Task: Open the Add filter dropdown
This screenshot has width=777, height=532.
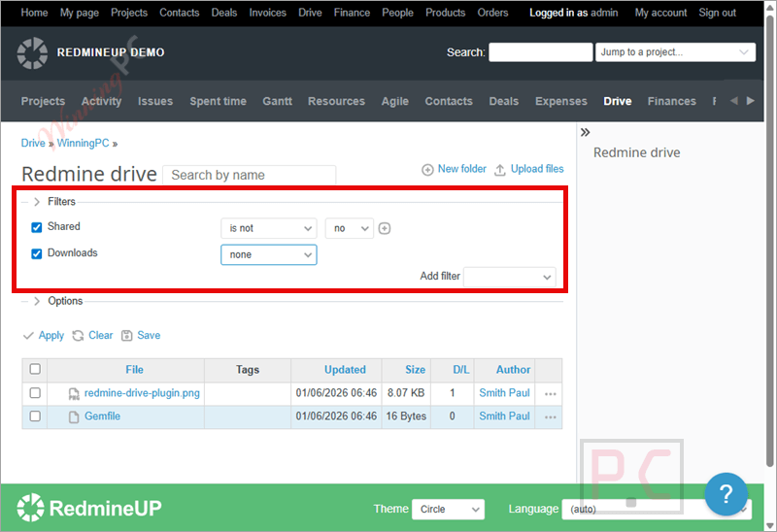Action: (509, 277)
